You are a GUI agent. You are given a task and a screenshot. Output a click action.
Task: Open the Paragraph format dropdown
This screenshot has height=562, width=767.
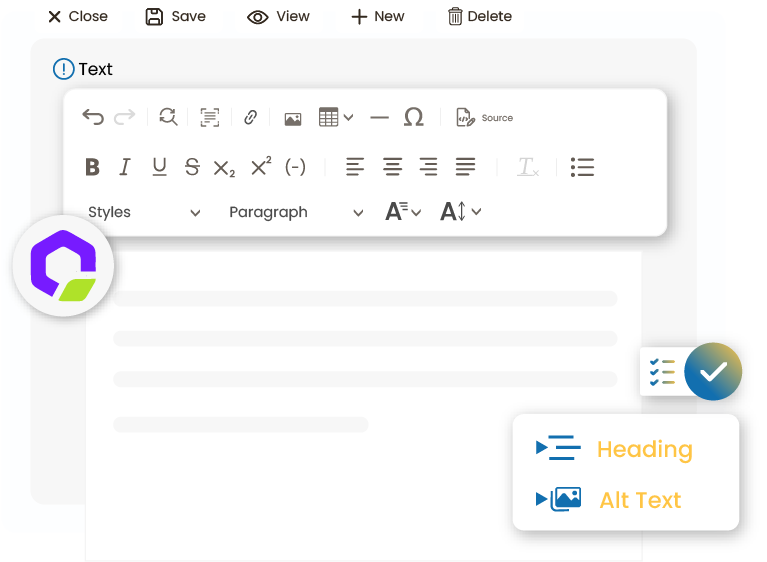click(296, 212)
